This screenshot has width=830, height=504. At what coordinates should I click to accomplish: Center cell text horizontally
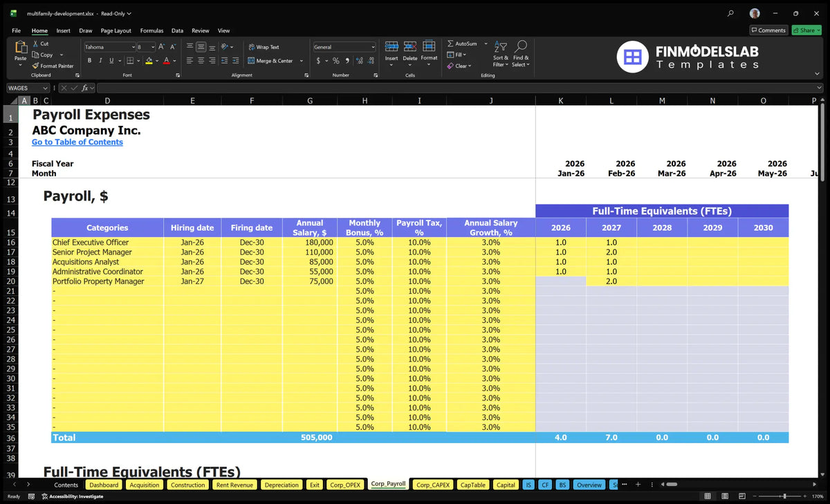tap(201, 61)
